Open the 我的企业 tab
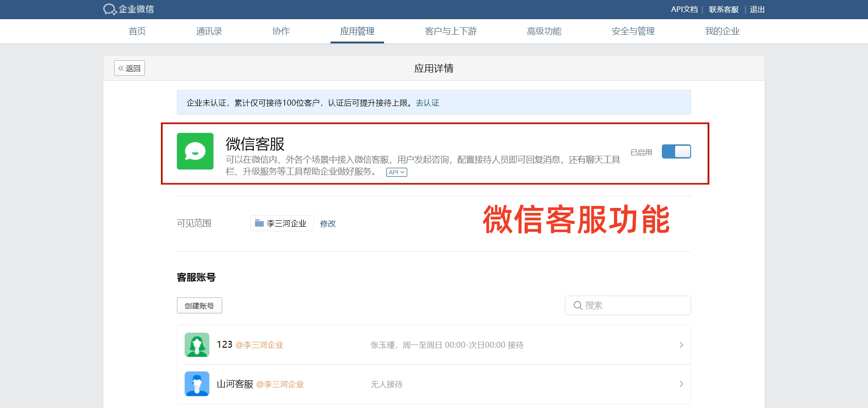Viewport: 868px width, 408px height. click(x=722, y=31)
